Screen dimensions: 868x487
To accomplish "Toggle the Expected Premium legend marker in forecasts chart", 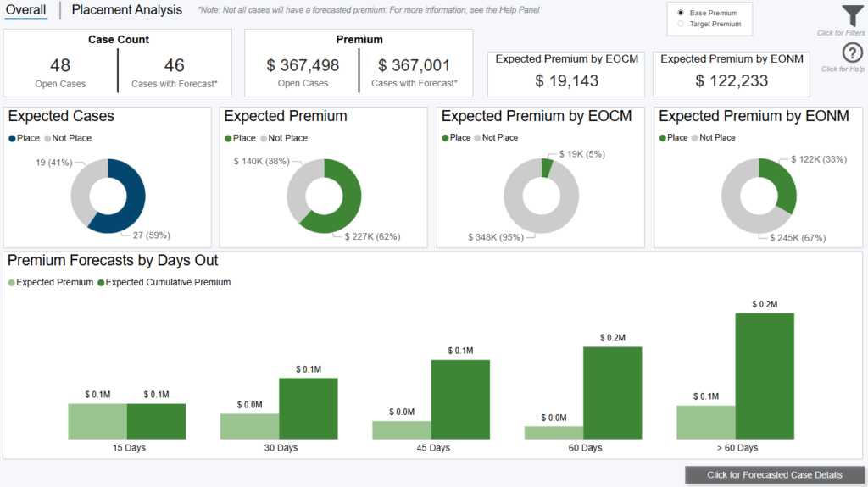I will (x=12, y=283).
